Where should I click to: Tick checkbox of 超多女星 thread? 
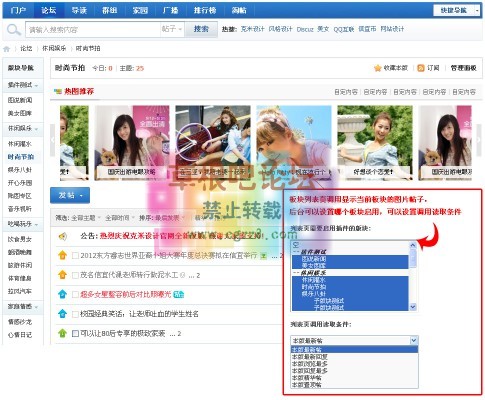coord(75,295)
